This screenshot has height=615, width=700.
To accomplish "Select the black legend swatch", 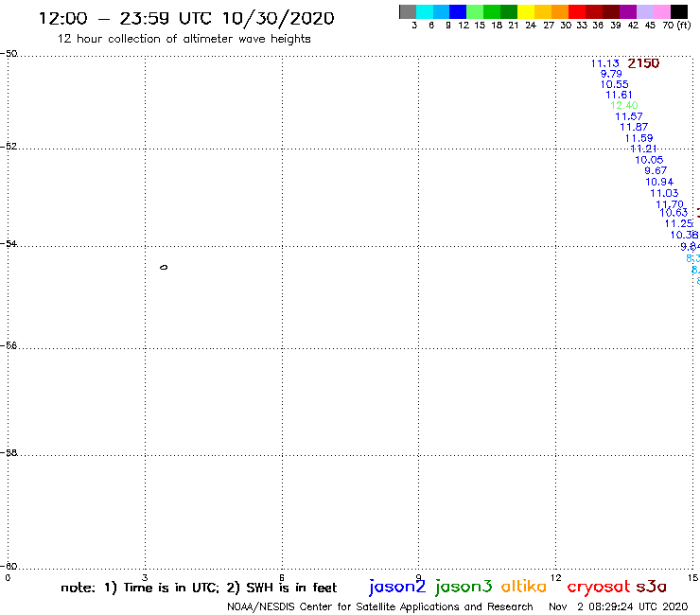I will point(678,11).
